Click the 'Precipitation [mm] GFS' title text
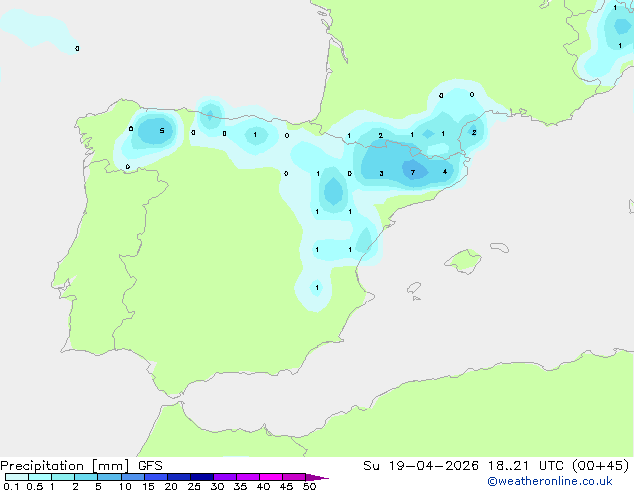 tap(81, 466)
